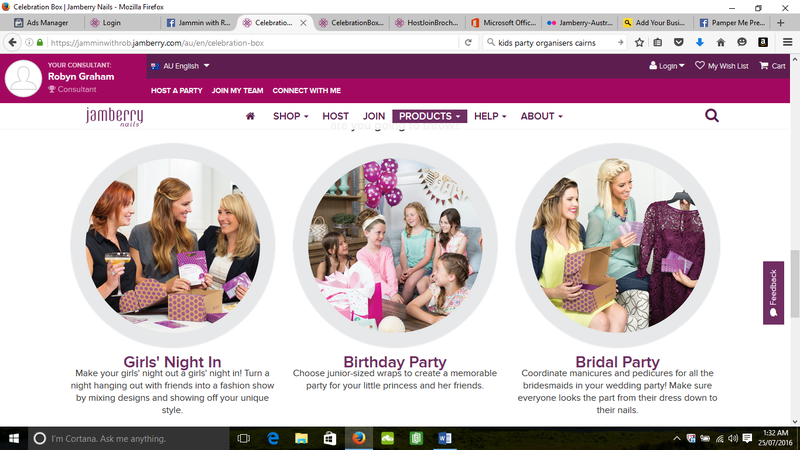This screenshot has width=800, height=450.
Task: Click the CONNECT WITH ME link
Action: [x=307, y=90]
